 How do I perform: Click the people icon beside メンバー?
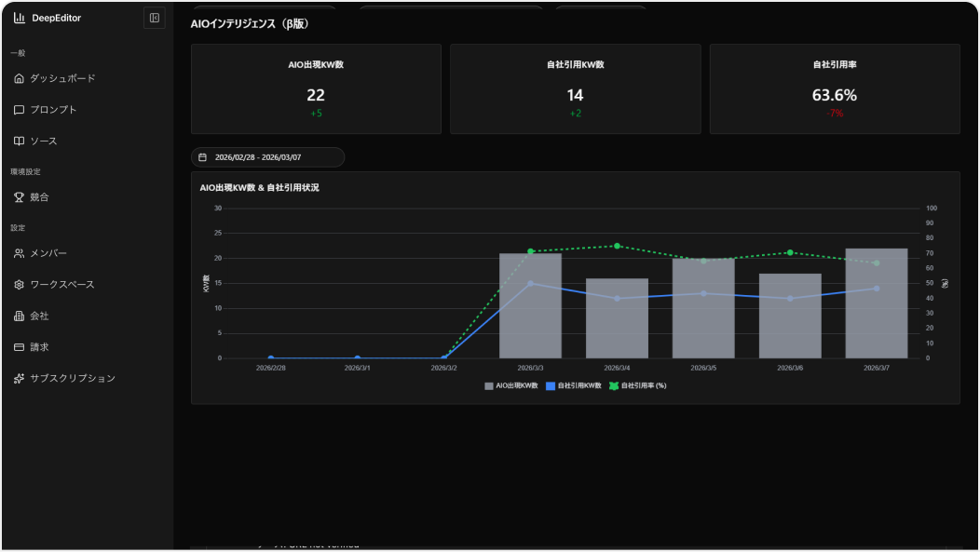click(x=20, y=253)
